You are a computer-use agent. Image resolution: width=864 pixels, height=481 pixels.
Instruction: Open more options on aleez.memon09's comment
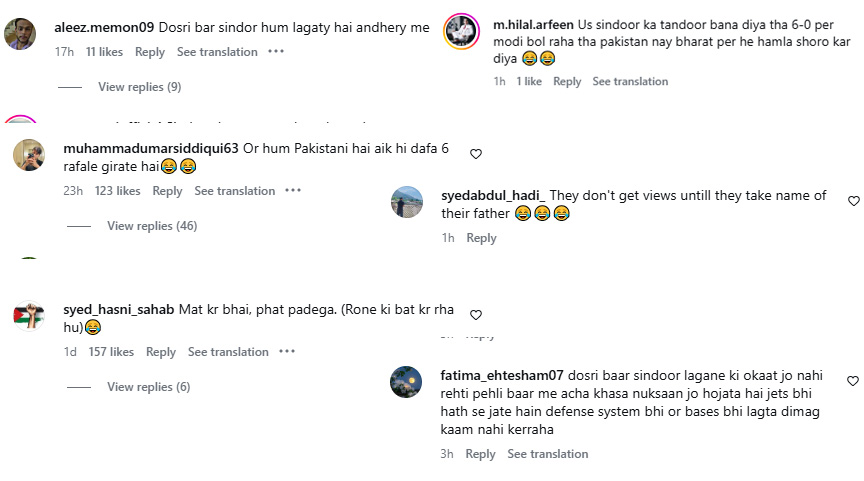tap(275, 52)
